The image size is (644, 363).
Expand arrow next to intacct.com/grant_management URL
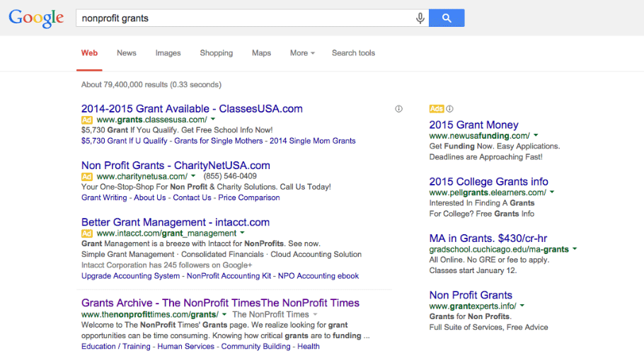point(242,233)
